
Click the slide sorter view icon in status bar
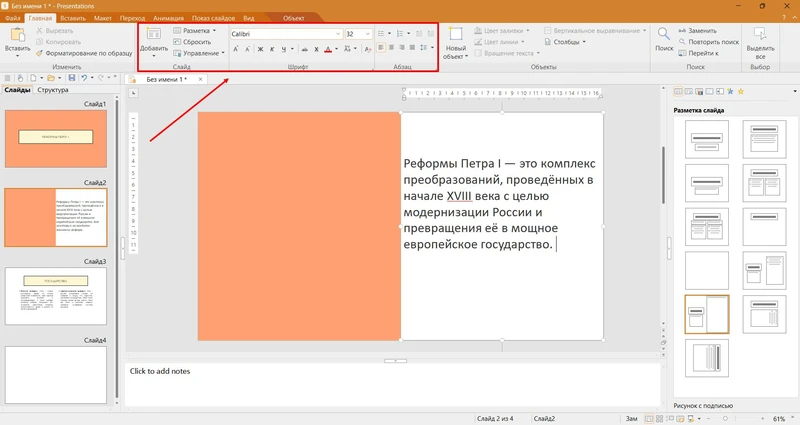point(659,419)
